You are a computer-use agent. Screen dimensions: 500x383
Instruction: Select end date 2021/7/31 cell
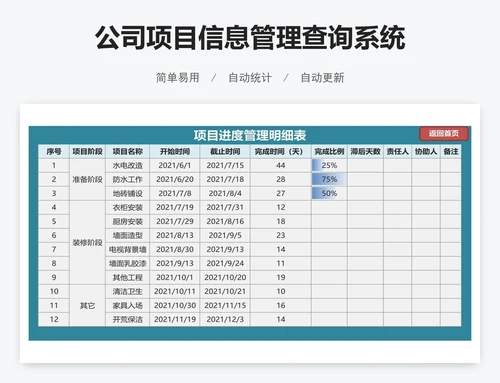click(225, 207)
